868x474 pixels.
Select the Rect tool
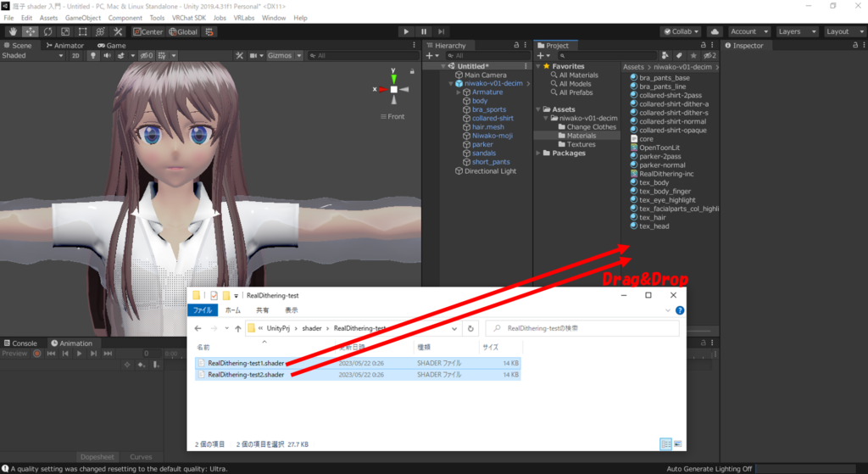pos(83,31)
